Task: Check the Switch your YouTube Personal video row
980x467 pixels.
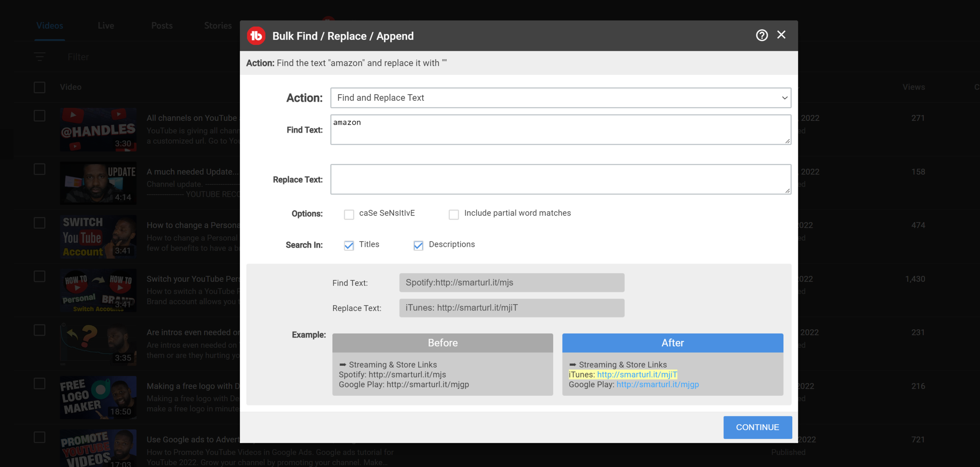Action: pos(40,276)
